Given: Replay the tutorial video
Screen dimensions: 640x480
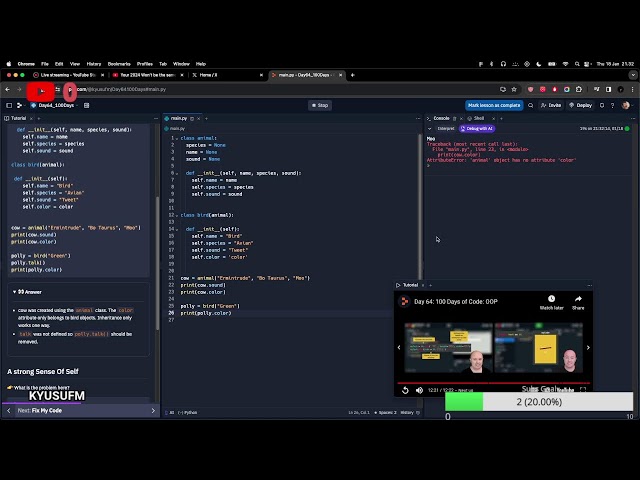Looking at the screenshot, I should click(405, 390).
